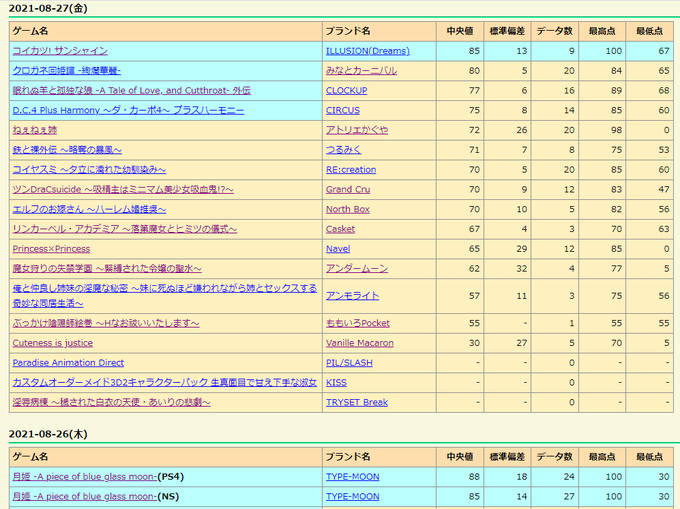Open the リンカーベル・アカデミア game link
The image size is (680, 509).
[x=125, y=229]
